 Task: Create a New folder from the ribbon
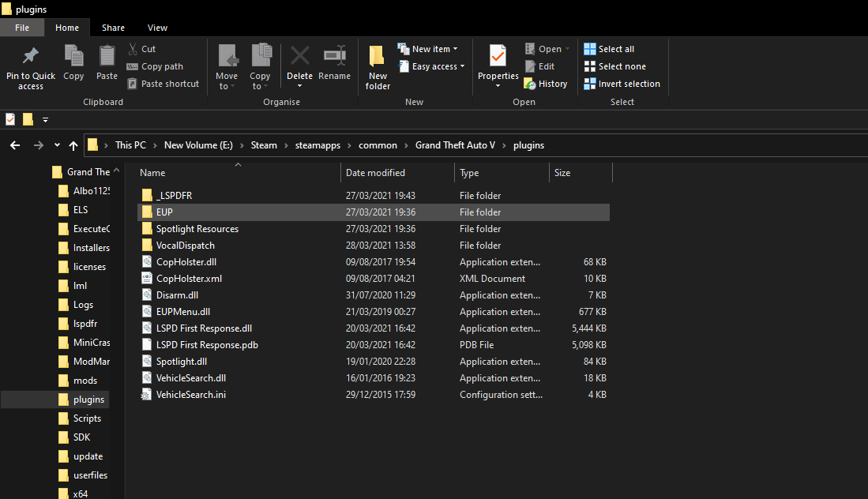pos(378,57)
